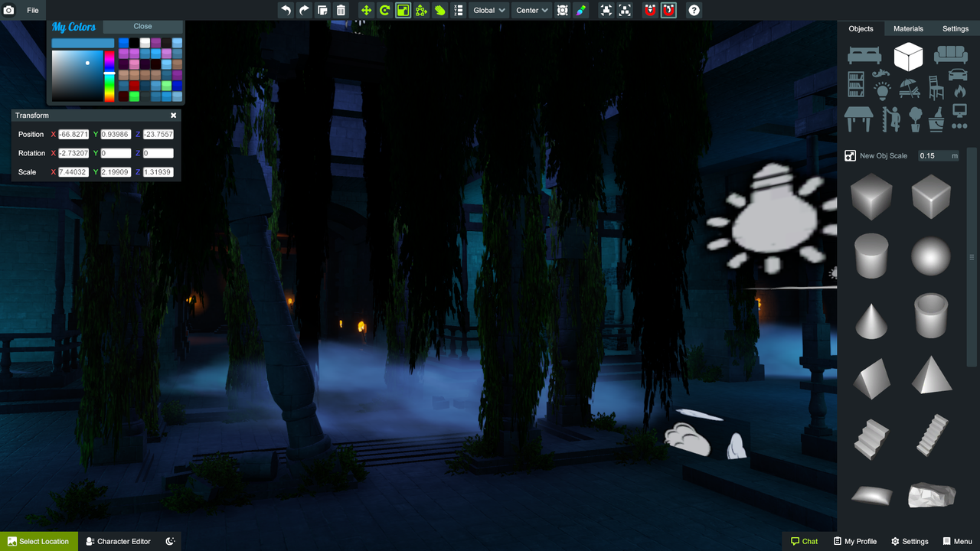Select the white cube primitives category
The height and width of the screenshot is (551, 980).
(909, 56)
